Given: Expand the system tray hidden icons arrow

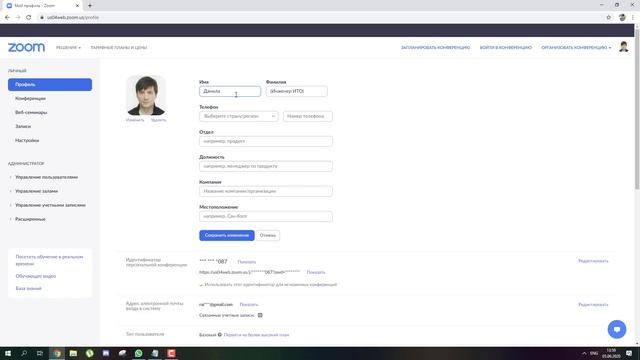Looking at the screenshot, I should pos(584,353).
